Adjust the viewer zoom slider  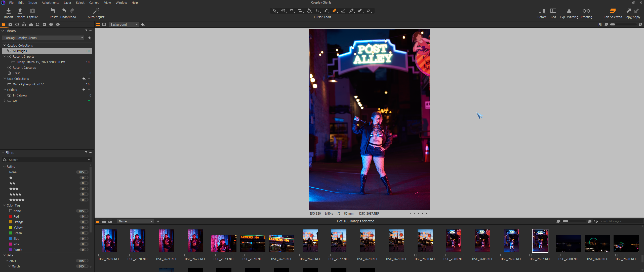[623, 24]
